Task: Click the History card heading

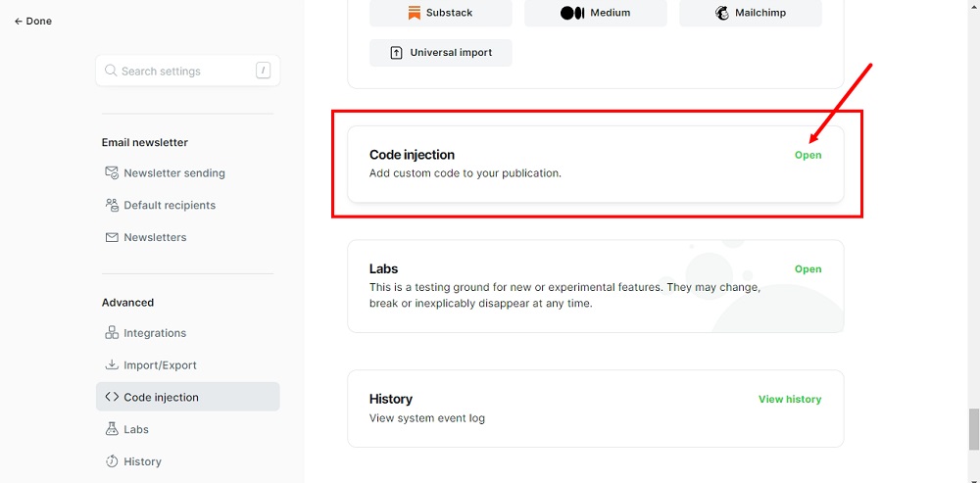Action: pos(391,399)
